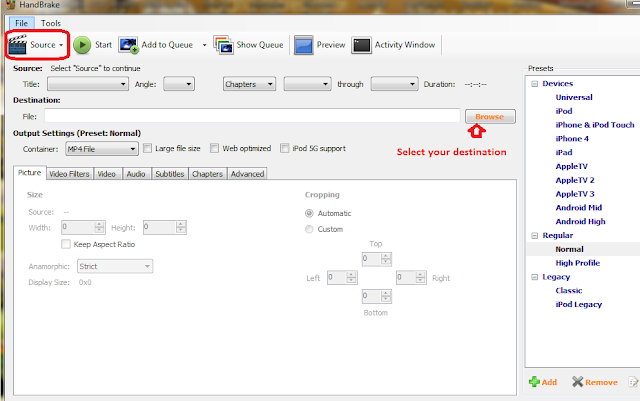Switch to the Subtitles tab

(170, 174)
